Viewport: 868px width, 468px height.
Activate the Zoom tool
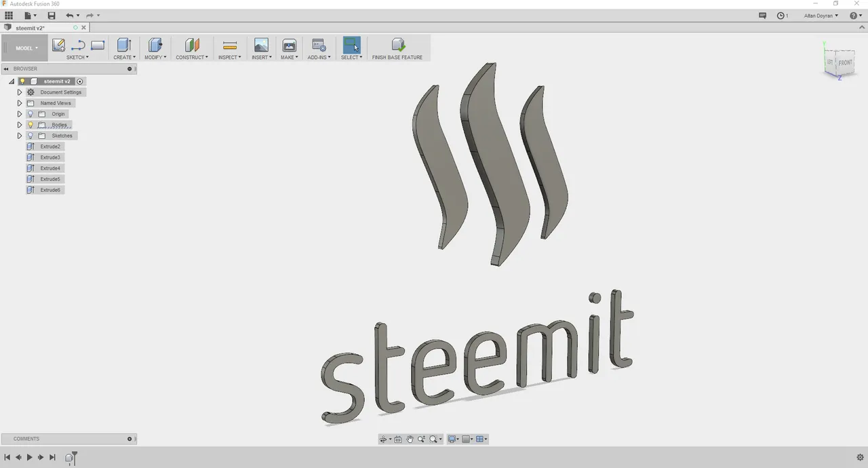(x=421, y=440)
